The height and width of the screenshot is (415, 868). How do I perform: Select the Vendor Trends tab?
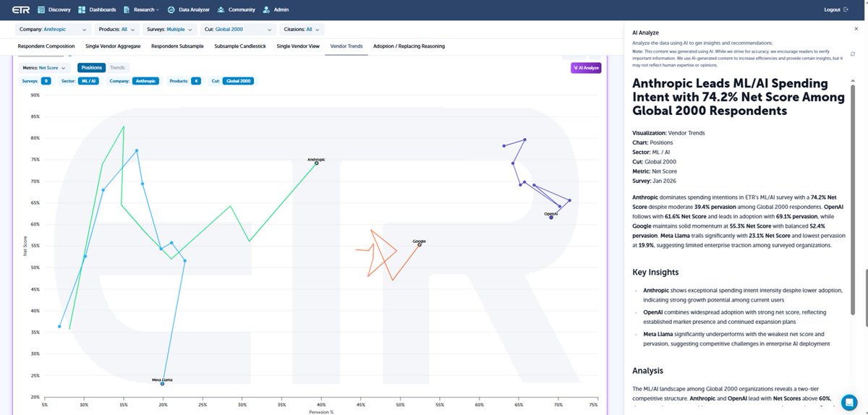pyautogui.click(x=346, y=46)
